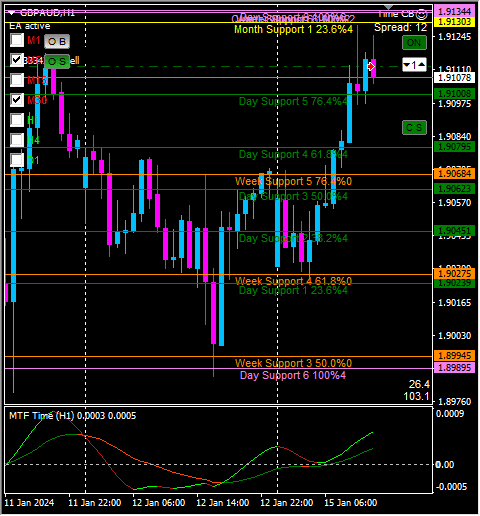480x516 pixels.
Task: Select the Day Support 4 61.8%4 label
Action: pyautogui.click(x=293, y=154)
